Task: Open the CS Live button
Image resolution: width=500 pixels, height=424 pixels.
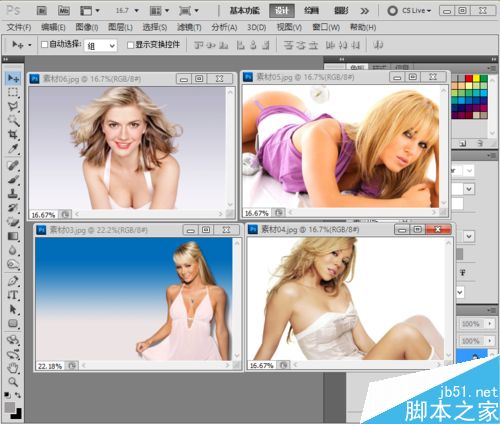Action: 409,11
